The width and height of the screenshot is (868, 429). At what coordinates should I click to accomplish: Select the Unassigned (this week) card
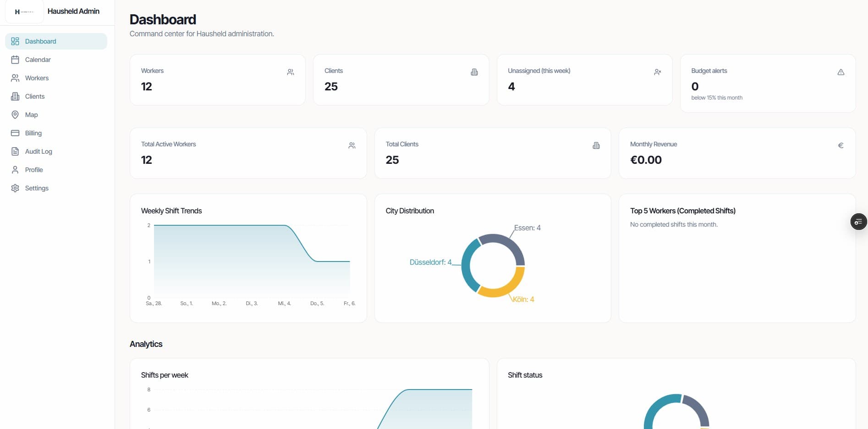584,80
